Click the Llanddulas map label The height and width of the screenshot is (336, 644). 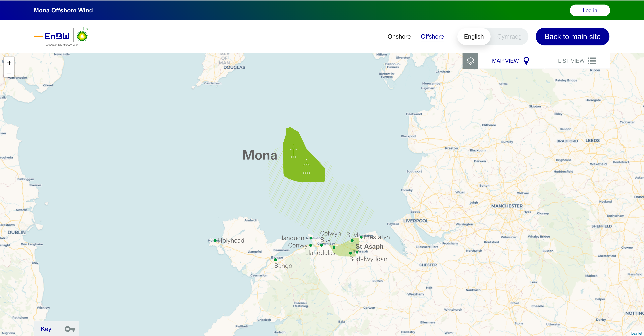(x=320, y=253)
